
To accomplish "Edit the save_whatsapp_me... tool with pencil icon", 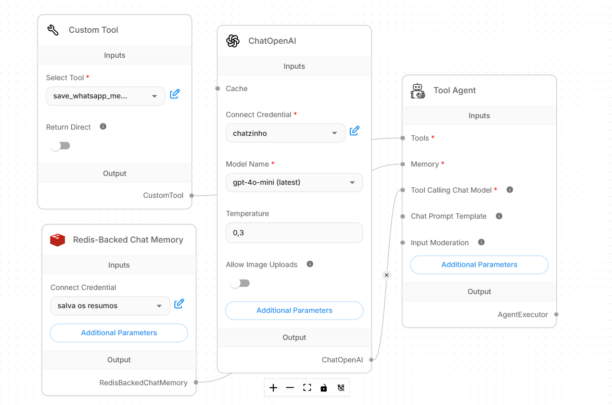I will pyautogui.click(x=175, y=95).
